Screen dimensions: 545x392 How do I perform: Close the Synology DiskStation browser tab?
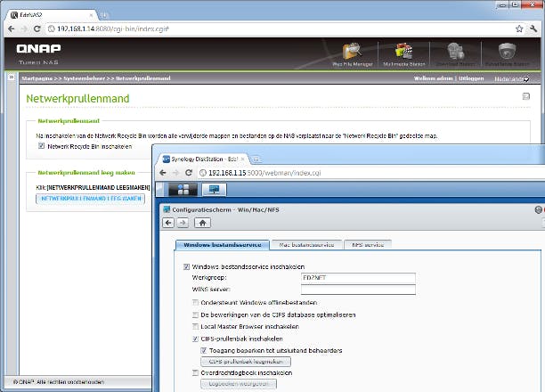[x=243, y=159]
